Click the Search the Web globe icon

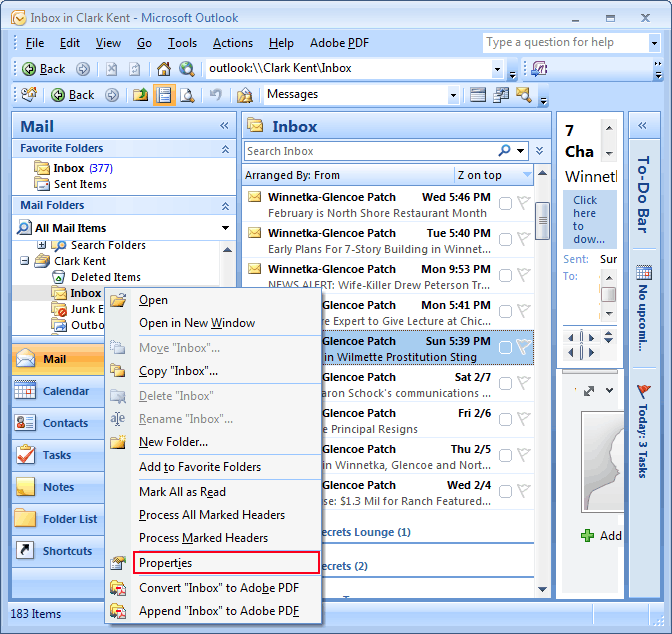(187, 69)
